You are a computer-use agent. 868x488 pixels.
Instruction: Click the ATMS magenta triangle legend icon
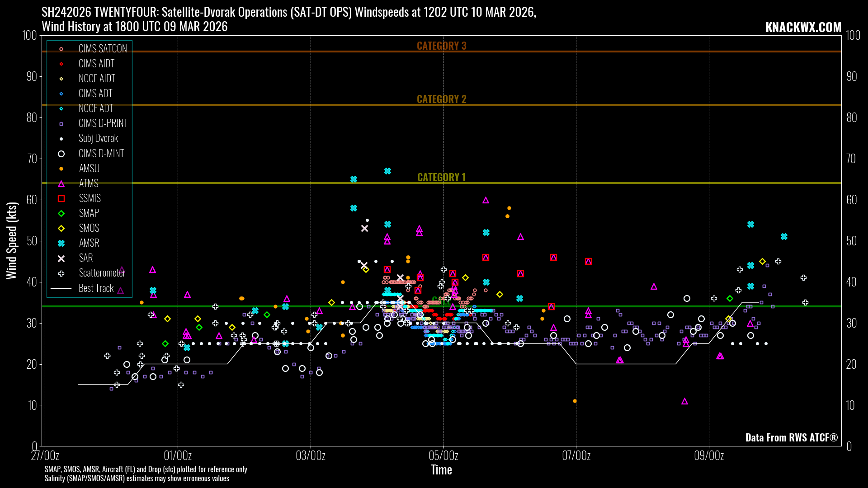pos(61,183)
